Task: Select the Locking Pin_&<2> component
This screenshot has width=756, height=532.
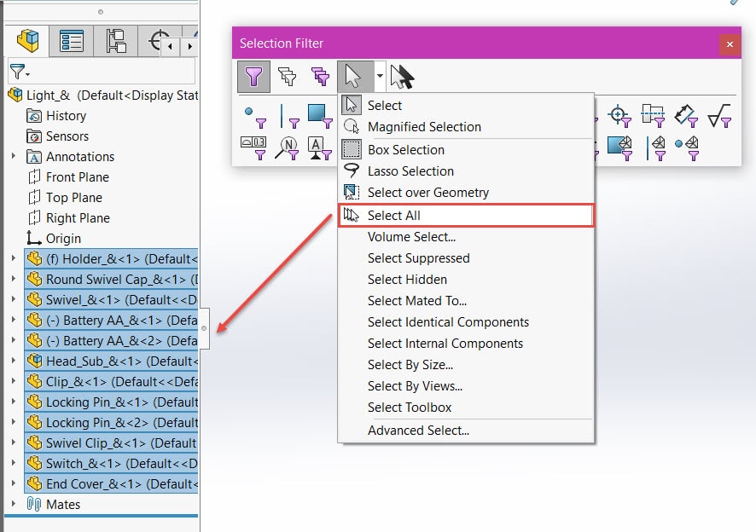Action: (x=111, y=423)
